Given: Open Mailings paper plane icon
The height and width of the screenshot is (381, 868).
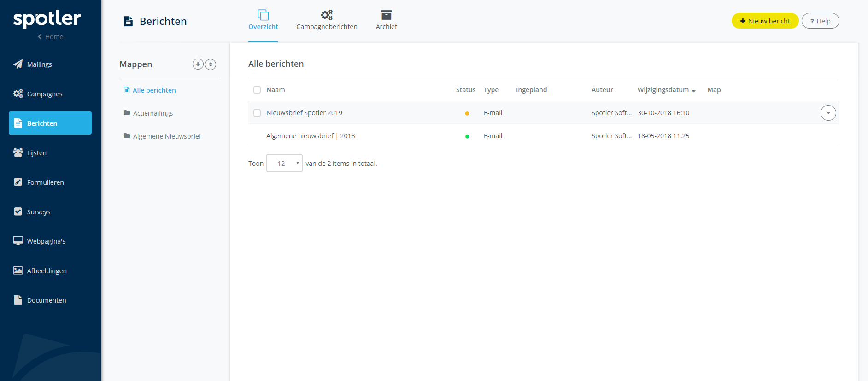Looking at the screenshot, I should (x=18, y=64).
